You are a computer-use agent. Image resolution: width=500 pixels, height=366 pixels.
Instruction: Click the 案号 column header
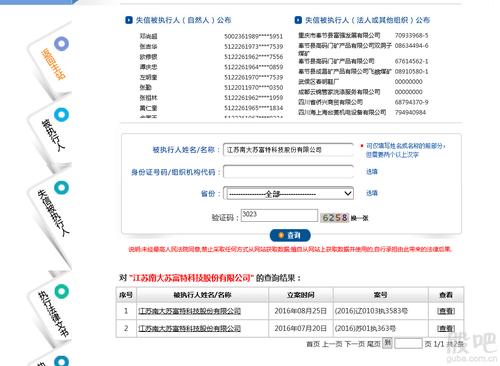(380, 295)
